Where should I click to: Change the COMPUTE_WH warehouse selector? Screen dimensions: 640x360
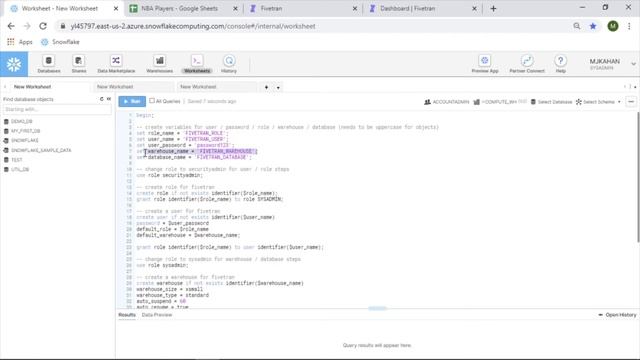(x=500, y=102)
